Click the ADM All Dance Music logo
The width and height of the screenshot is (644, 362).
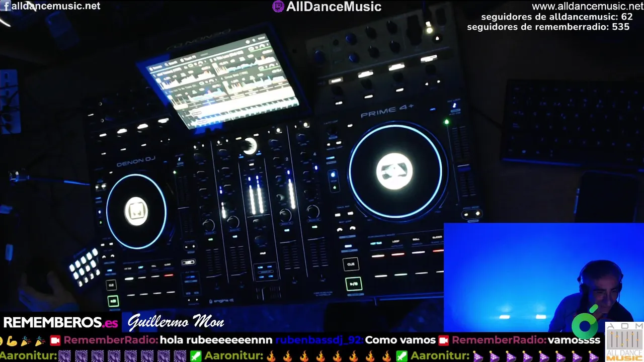point(624,342)
